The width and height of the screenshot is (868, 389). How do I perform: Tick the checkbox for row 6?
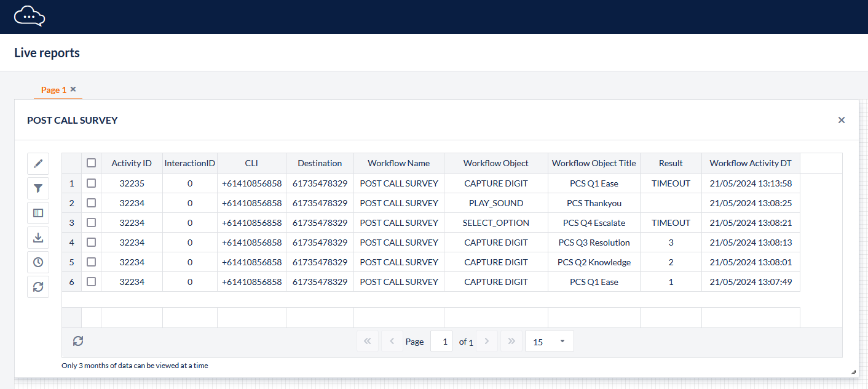pos(91,282)
